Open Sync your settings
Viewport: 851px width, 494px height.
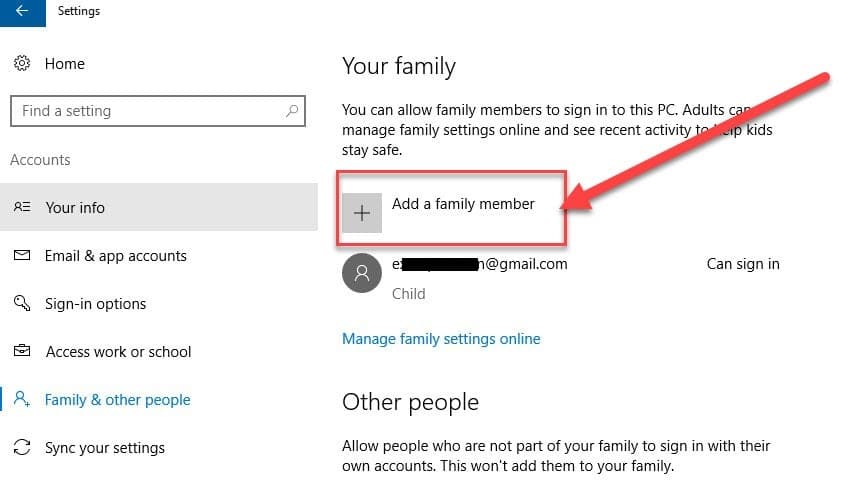pos(105,448)
